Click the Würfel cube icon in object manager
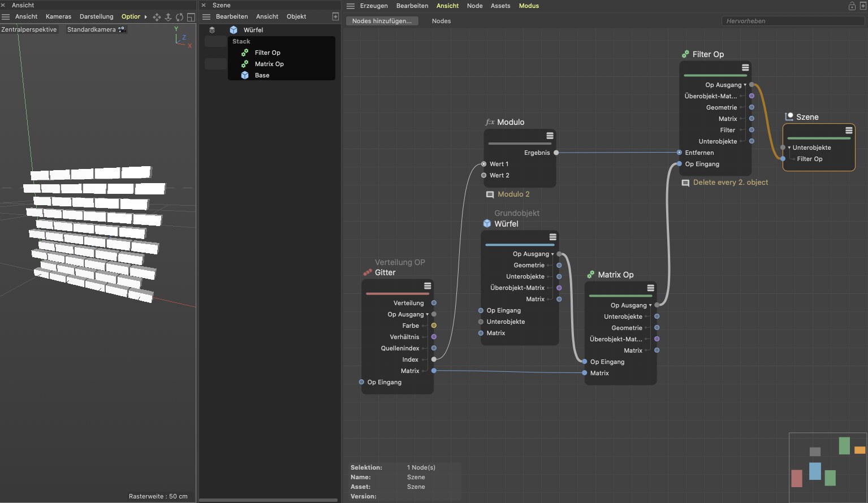868x503 pixels. 234,30
